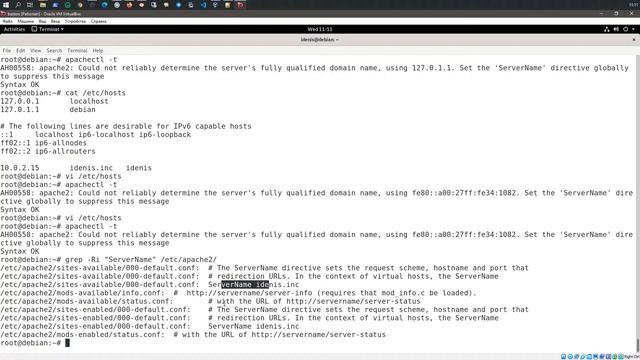Open File Explorer folder icon on taskbar
Screen dimensions: 640x360
43,5
